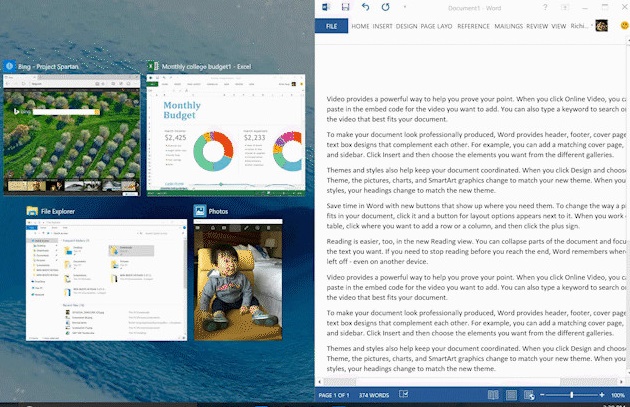Viewport: 630px width, 407px height.
Task: Select the Bing - Project Spartan window thumbnail
Action: point(72,135)
